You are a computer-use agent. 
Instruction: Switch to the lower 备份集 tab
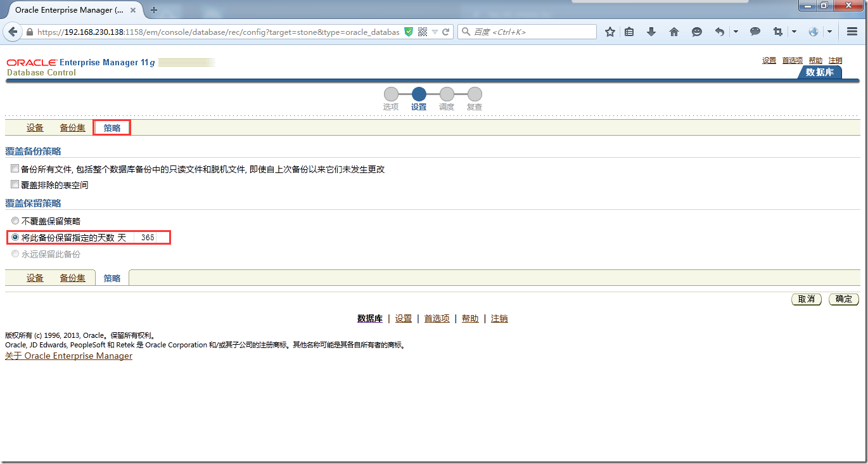[x=73, y=278]
